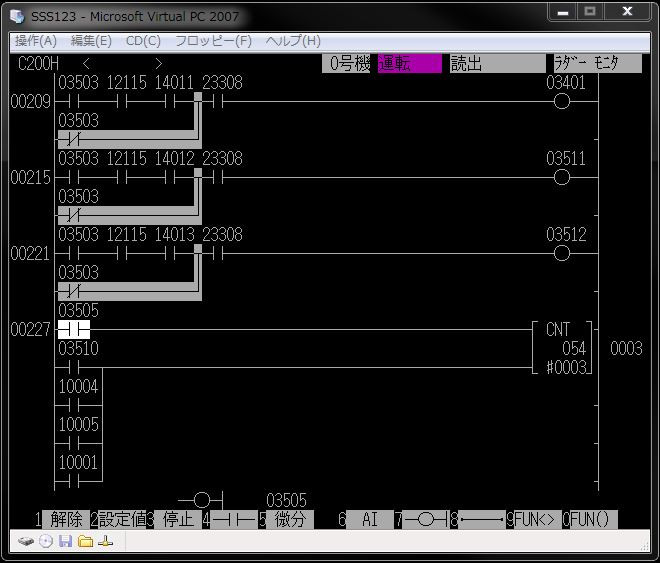Select function key 5 微分
This screenshot has width=660, height=563.
click(290, 520)
